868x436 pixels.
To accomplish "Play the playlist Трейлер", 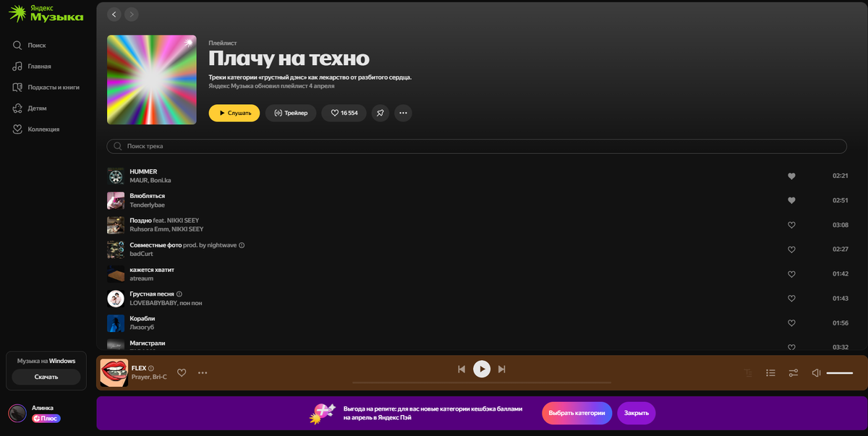I will (x=291, y=113).
